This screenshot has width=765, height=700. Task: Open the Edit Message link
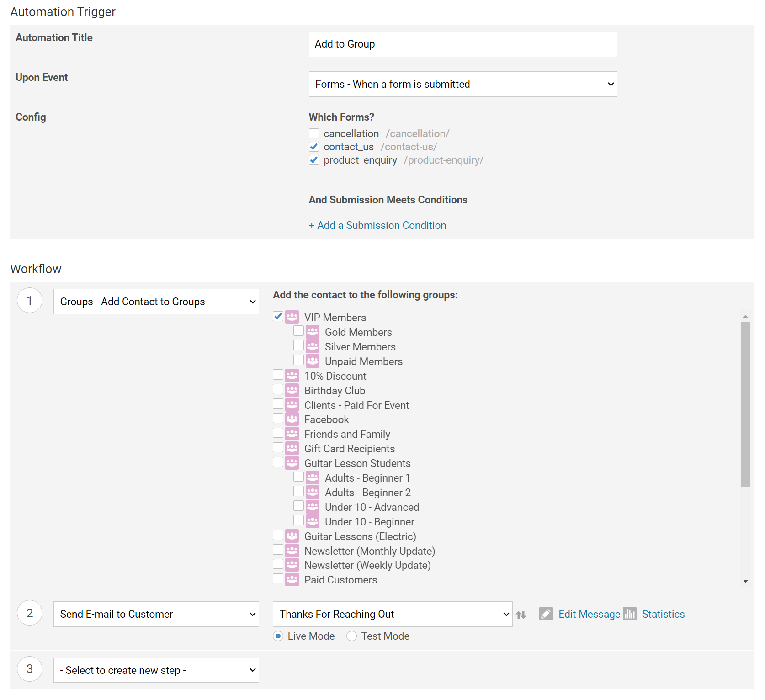[x=589, y=614]
